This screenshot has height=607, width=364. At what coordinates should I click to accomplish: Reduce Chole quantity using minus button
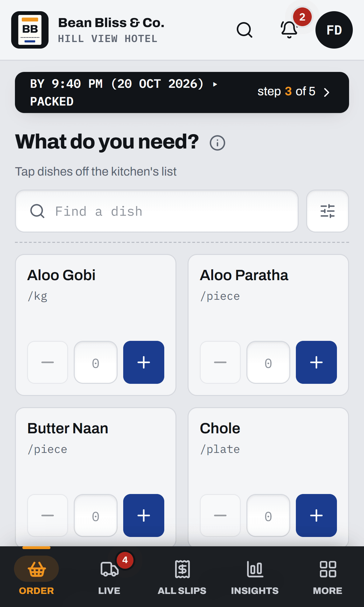click(x=220, y=515)
